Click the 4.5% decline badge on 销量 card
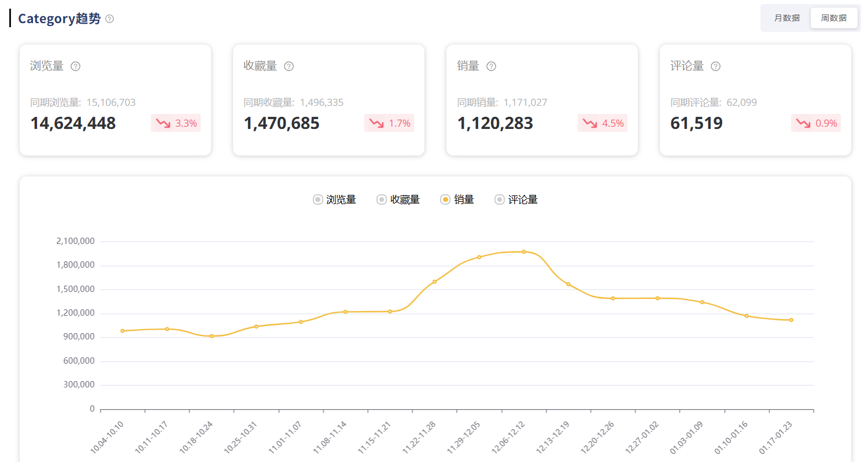This screenshot has height=462, width=868. (602, 123)
